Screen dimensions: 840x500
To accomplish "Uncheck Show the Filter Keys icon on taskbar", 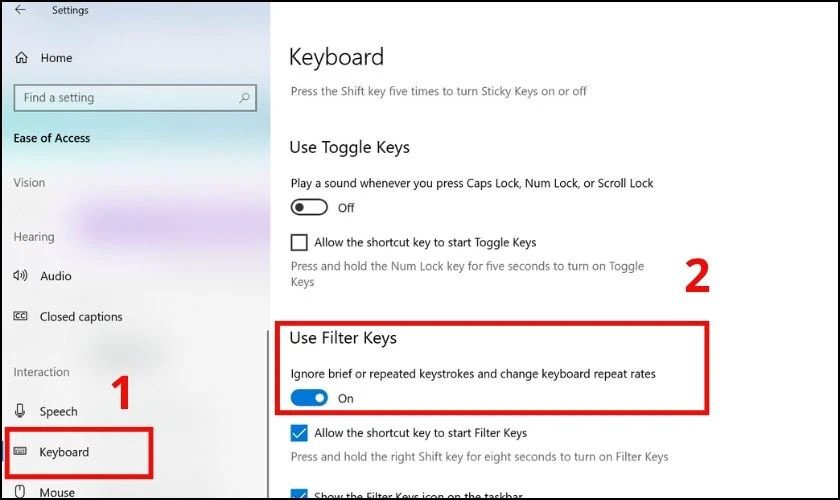I will click(298, 493).
